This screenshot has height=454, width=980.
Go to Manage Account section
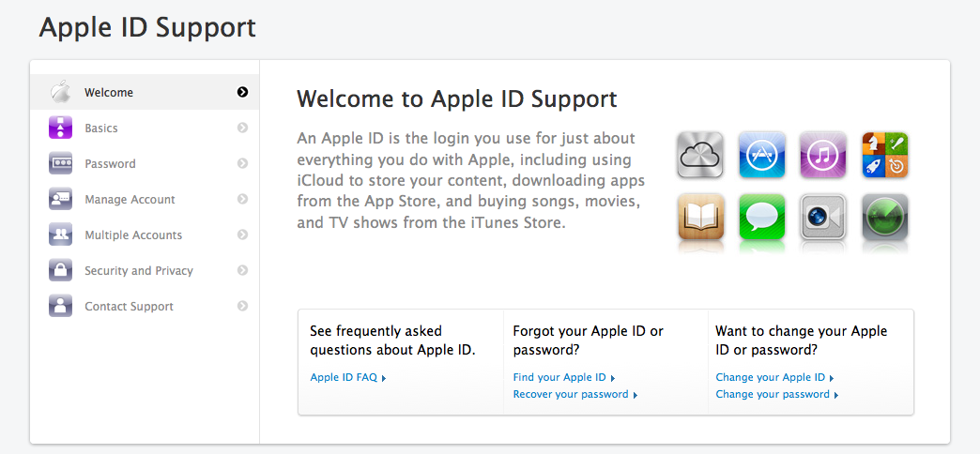145,199
